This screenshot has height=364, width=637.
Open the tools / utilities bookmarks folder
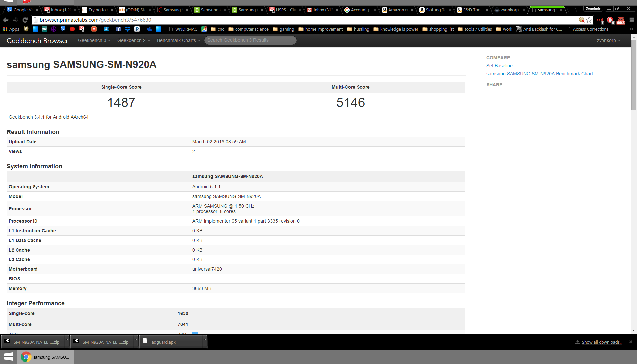pyautogui.click(x=475, y=29)
